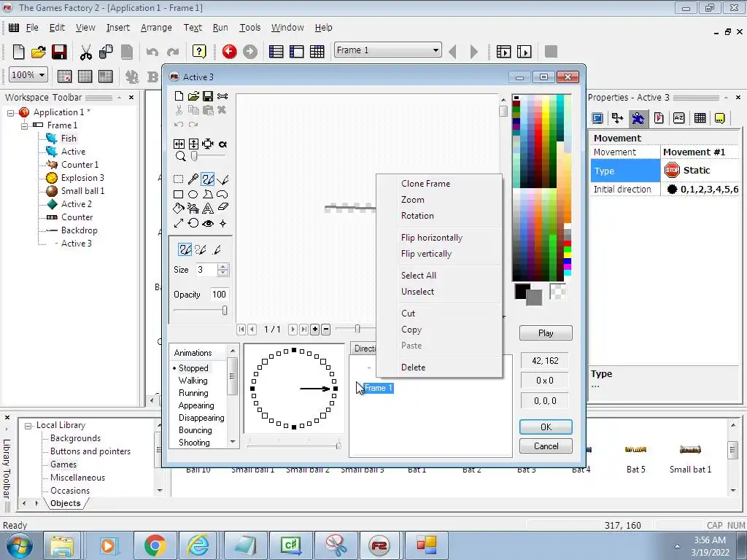
Task: Click the clear image icon in editor
Action: tap(179, 96)
